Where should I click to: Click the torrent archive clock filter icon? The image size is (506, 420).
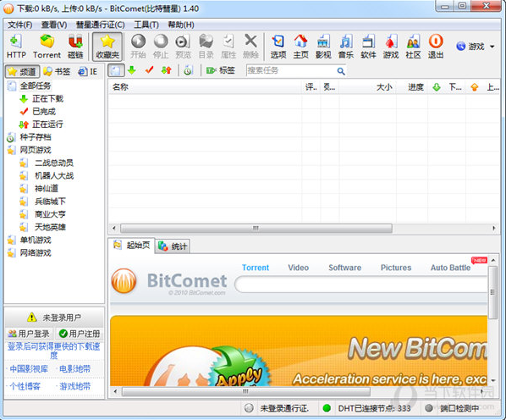point(188,70)
